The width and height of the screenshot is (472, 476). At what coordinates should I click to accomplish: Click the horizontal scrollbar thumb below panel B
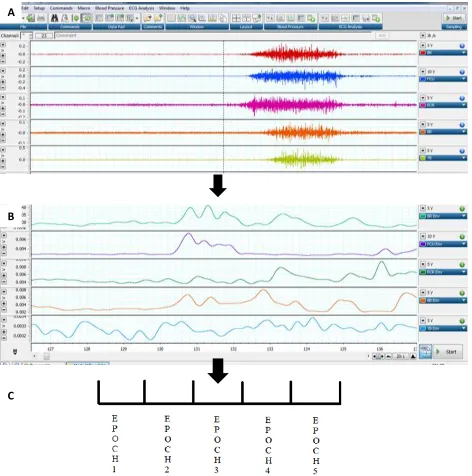(47, 357)
